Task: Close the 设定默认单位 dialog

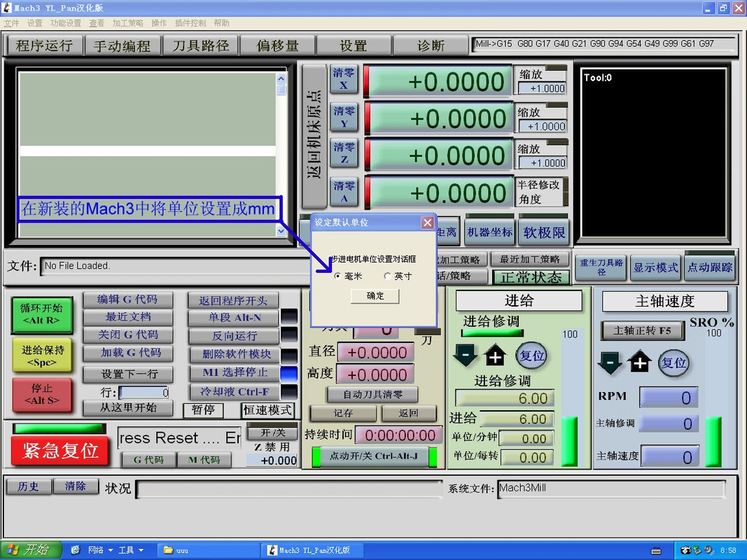Action: 427,223
